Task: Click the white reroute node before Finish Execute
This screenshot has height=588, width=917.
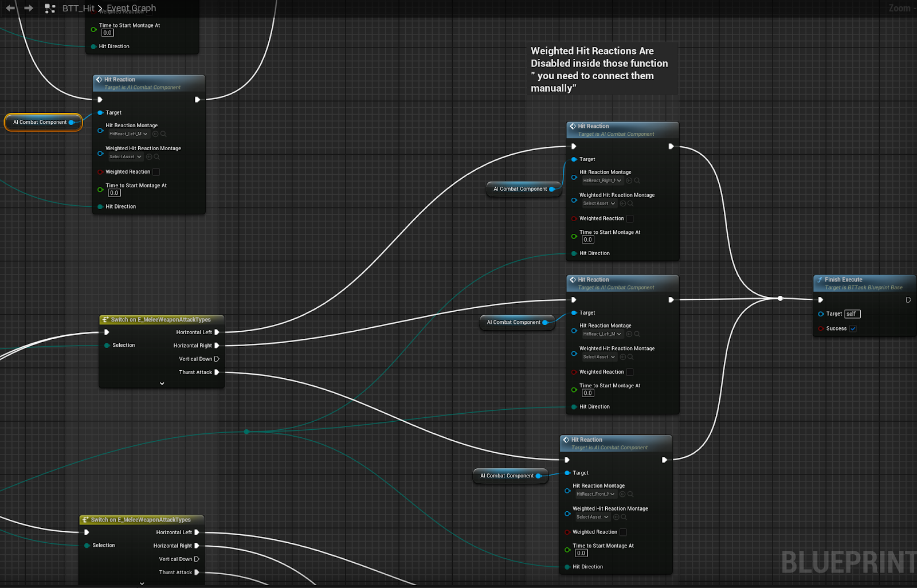Action: pos(780,298)
